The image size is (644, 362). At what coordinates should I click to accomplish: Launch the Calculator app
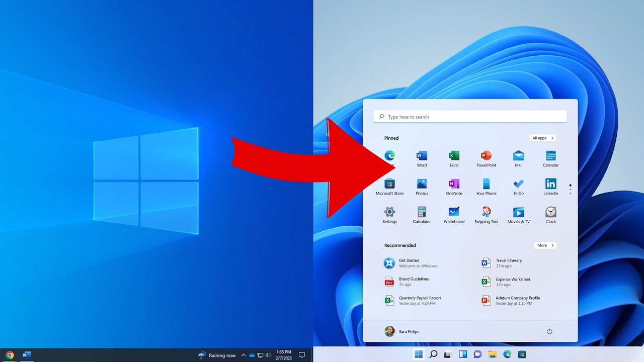pyautogui.click(x=422, y=215)
